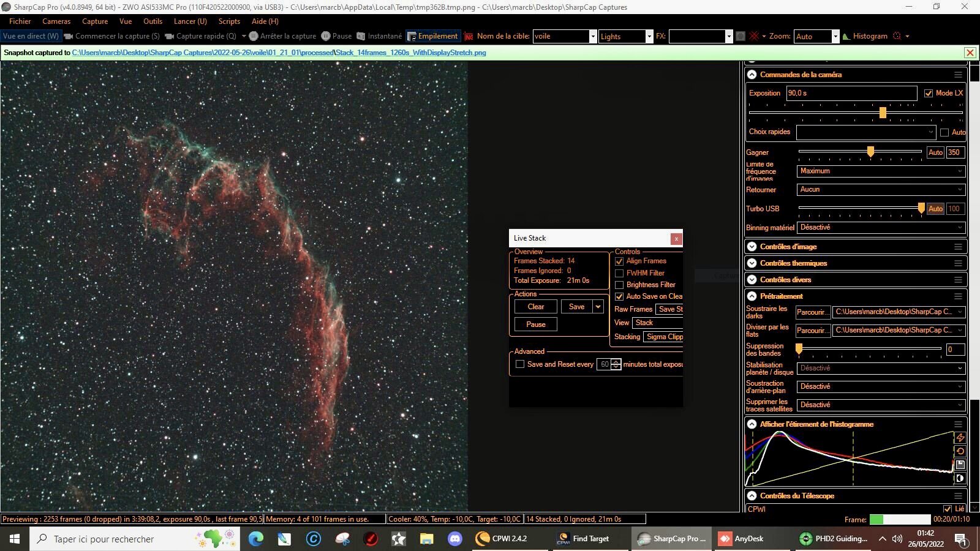Click the Pause button in Live Stack

(x=536, y=324)
